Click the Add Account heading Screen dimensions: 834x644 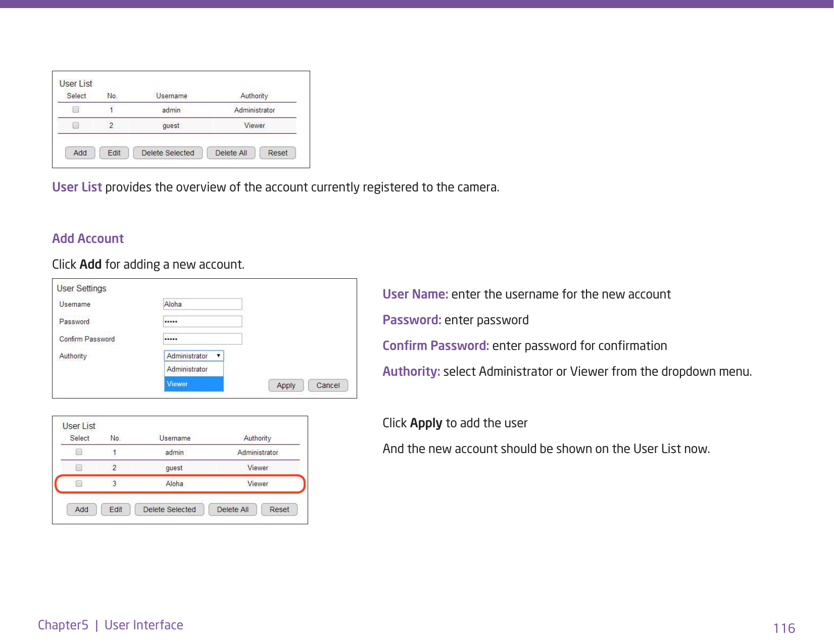point(88,238)
